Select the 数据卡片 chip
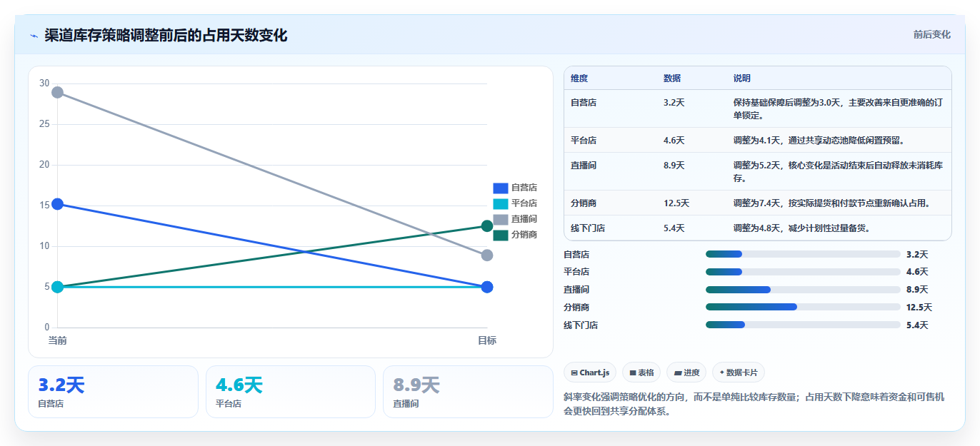This screenshot has width=980, height=446. click(738, 372)
